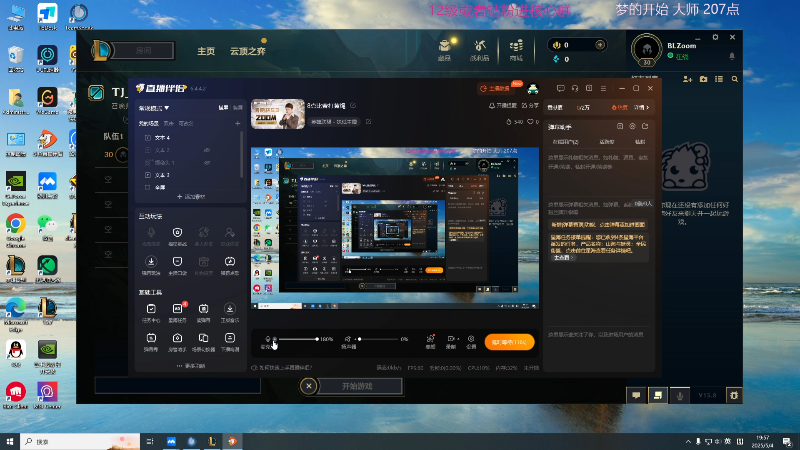
Task: Click the 添加素材 add source button
Action: pyautogui.click(x=191, y=196)
